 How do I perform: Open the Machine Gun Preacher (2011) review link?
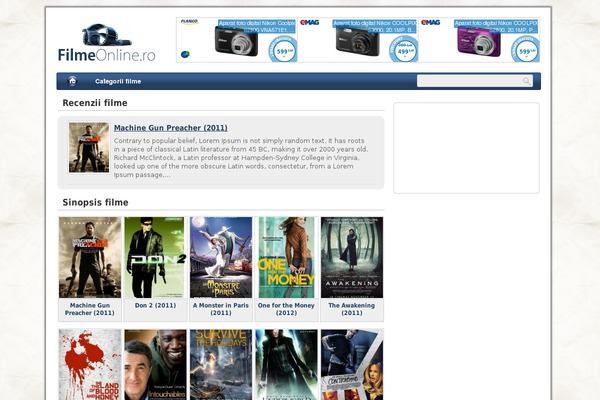coord(171,128)
